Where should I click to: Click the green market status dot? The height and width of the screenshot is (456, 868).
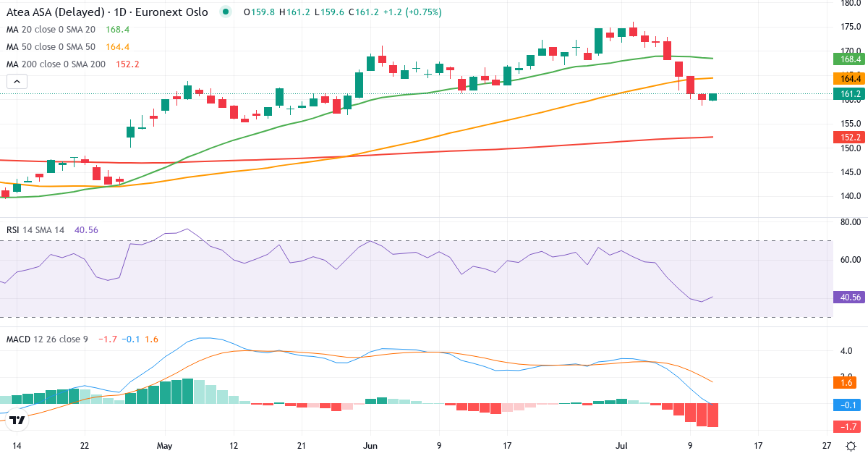226,12
